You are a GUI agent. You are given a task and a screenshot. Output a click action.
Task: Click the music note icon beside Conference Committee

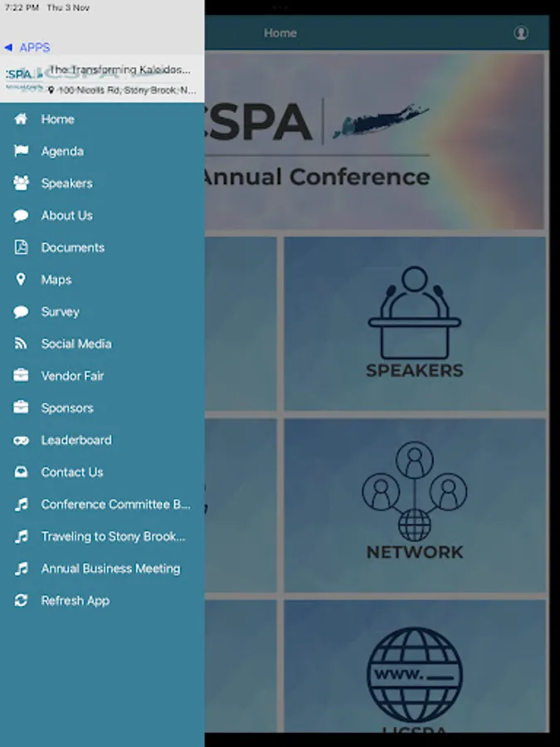click(21, 504)
